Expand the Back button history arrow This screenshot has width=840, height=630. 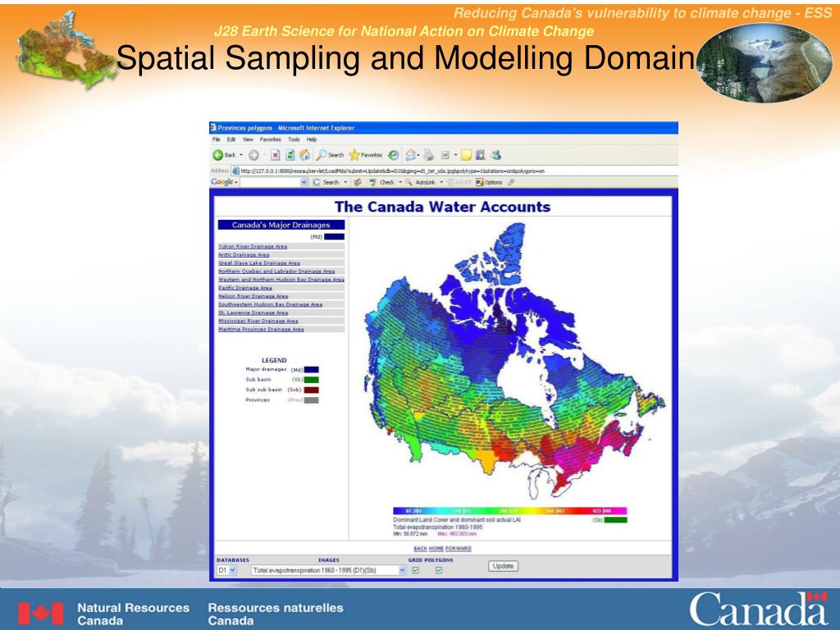[x=241, y=155]
